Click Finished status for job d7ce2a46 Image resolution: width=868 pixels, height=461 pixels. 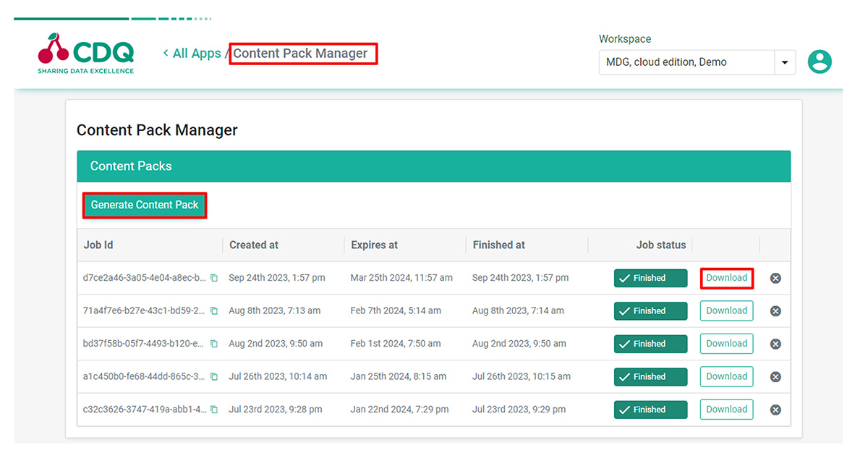[x=650, y=278]
